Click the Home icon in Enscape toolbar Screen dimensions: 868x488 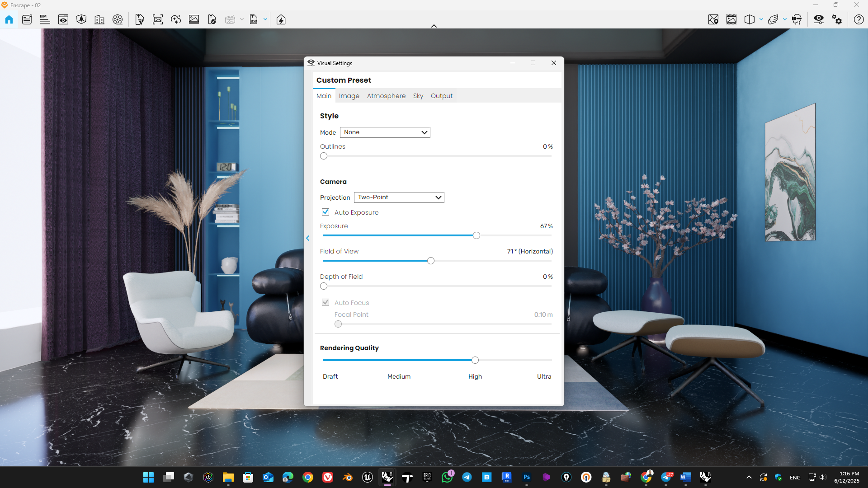[x=9, y=19]
